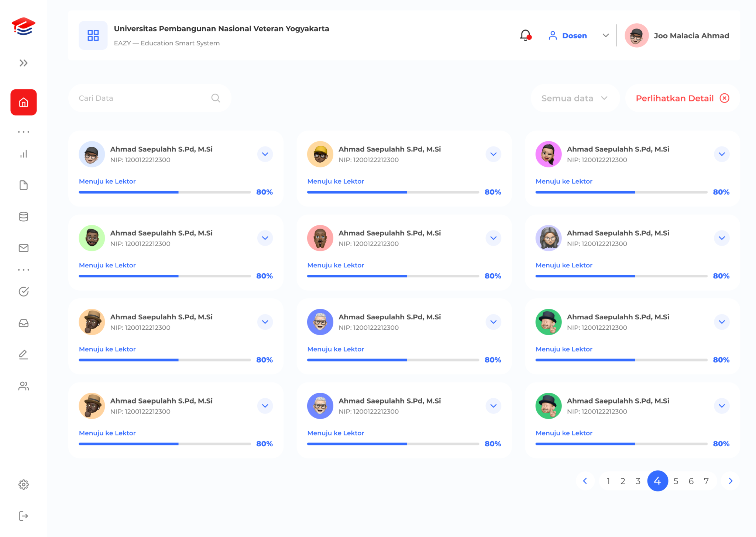Open the users group icon
This screenshot has height=537, width=756.
point(24,386)
